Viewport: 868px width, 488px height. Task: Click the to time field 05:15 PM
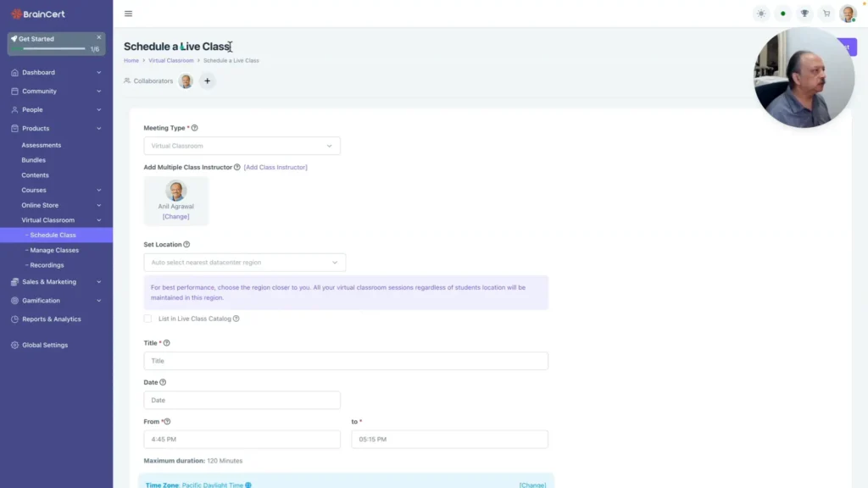tap(449, 440)
